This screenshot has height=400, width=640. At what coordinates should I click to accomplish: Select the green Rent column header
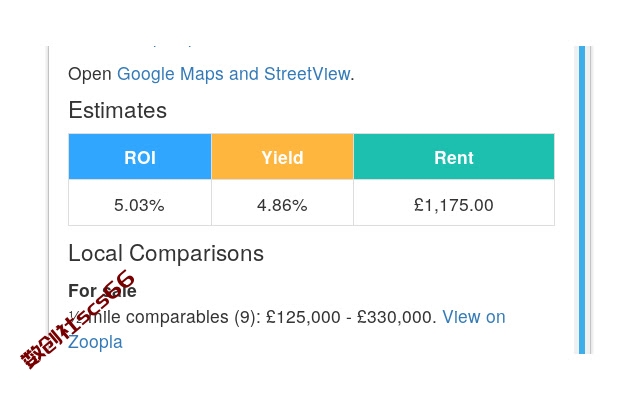tap(454, 157)
